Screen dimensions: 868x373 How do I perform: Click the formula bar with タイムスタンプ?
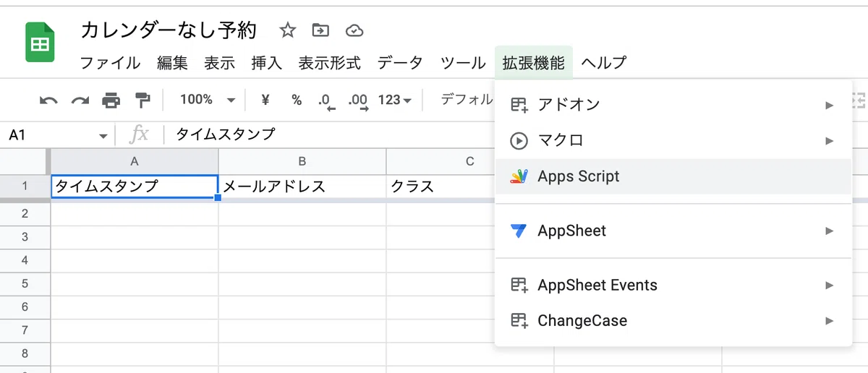329,134
